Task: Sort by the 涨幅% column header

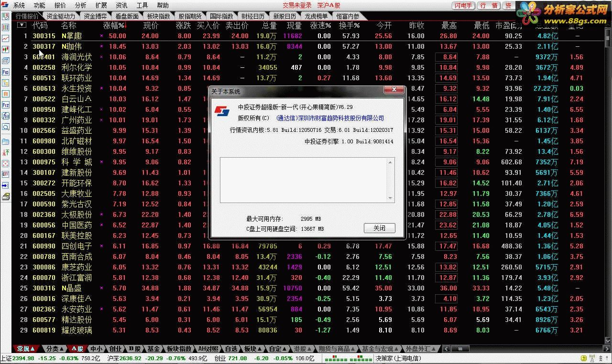Action: coord(114,25)
